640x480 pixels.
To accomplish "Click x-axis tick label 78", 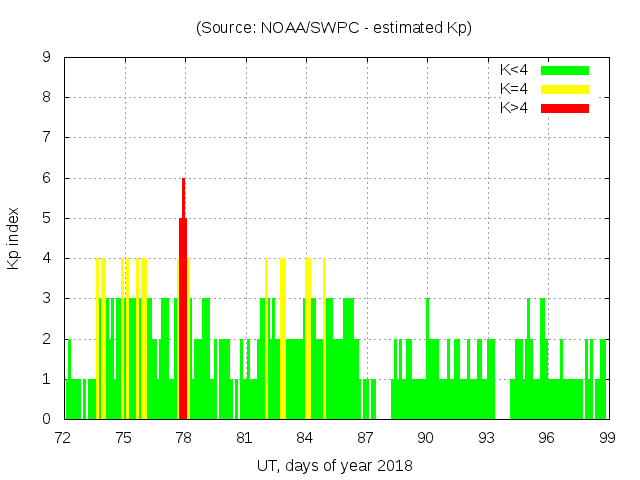I will [184, 437].
